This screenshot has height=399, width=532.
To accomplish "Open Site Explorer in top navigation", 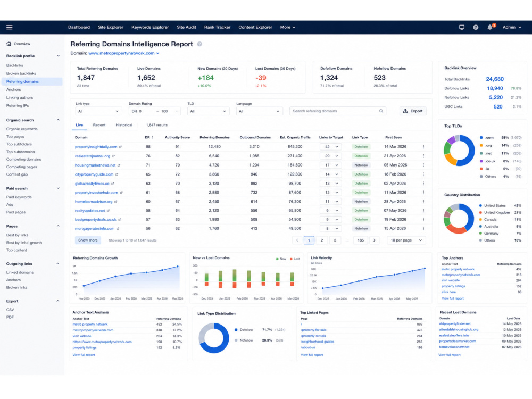I will click(111, 27).
